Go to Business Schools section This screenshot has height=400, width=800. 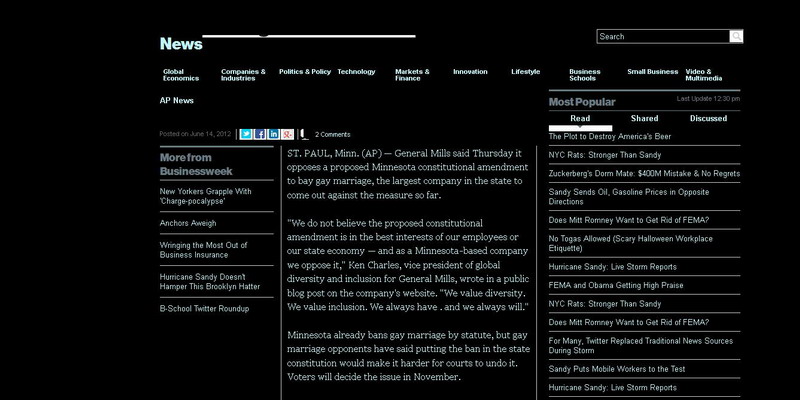[585, 75]
